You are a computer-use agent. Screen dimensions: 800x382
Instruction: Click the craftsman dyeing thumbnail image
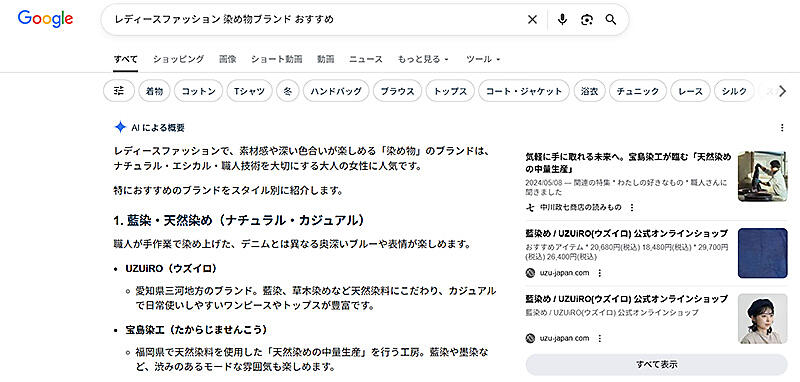pyautogui.click(x=763, y=176)
